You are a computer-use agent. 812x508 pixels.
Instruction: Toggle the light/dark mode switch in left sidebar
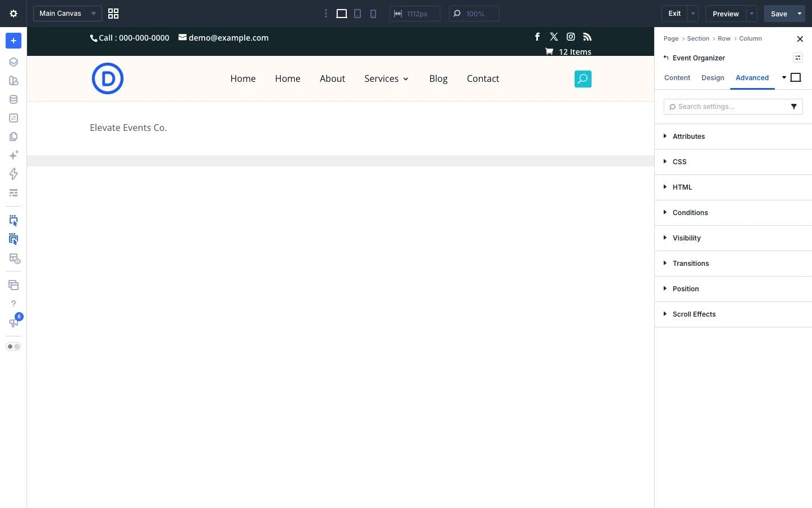pyautogui.click(x=14, y=347)
